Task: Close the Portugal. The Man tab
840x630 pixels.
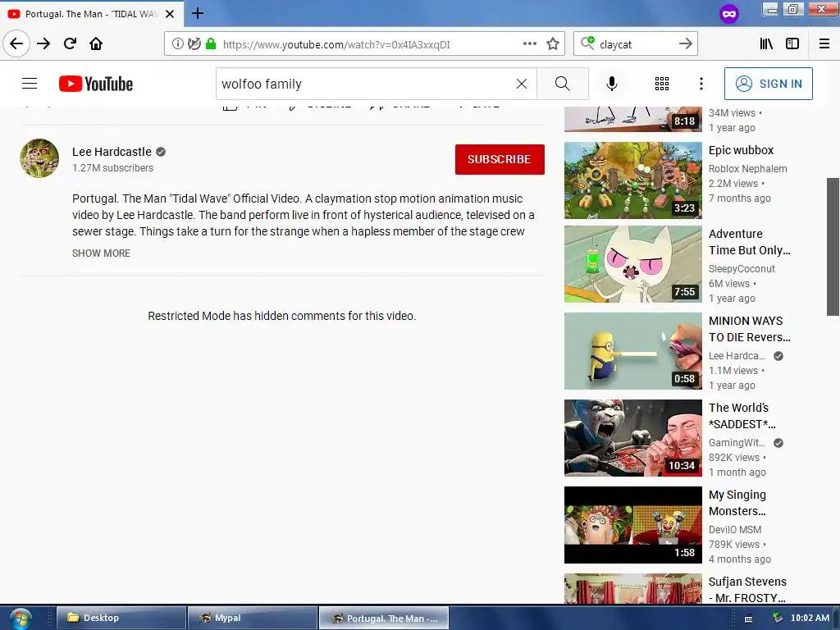Action: pyautogui.click(x=170, y=14)
